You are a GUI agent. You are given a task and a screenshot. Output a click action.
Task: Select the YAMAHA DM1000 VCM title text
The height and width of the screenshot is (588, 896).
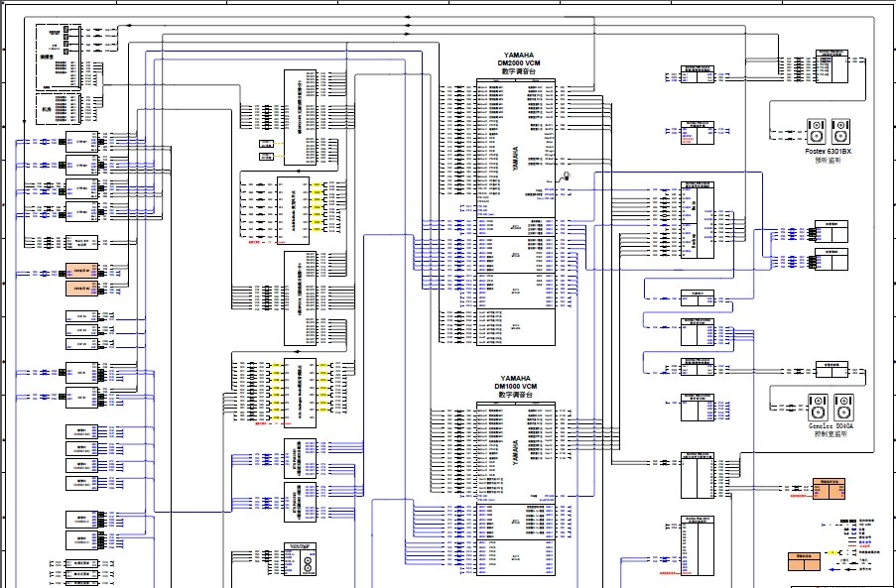pos(515,382)
